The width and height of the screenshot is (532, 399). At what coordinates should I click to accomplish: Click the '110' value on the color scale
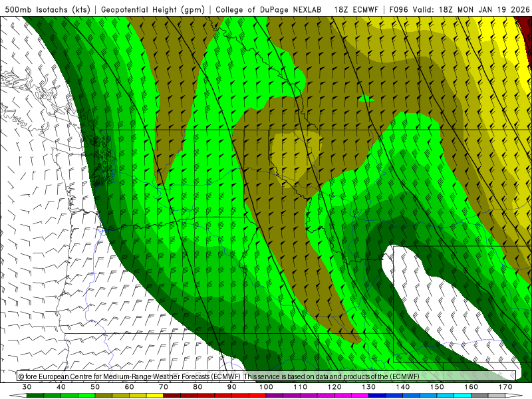point(301,387)
